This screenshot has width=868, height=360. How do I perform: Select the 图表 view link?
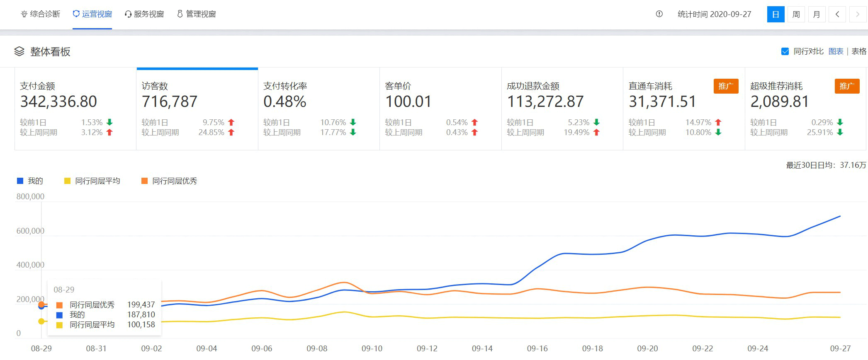point(836,51)
